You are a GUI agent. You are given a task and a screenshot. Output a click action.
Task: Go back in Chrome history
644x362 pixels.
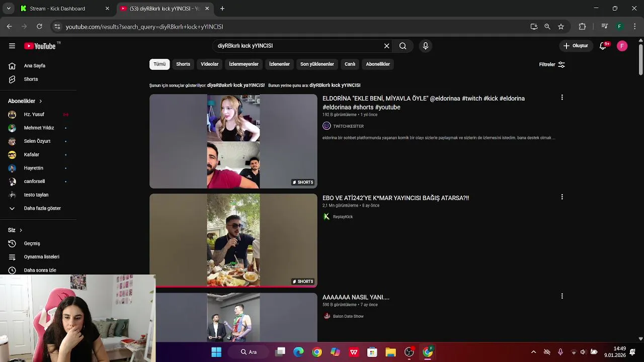click(x=9, y=27)
